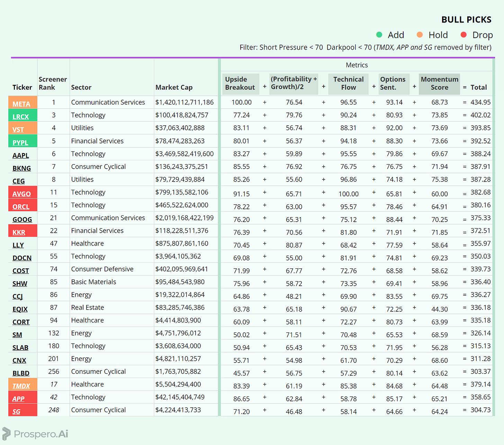
Task: Open the AVGO ticker link
Action: (x=21, y=194)
